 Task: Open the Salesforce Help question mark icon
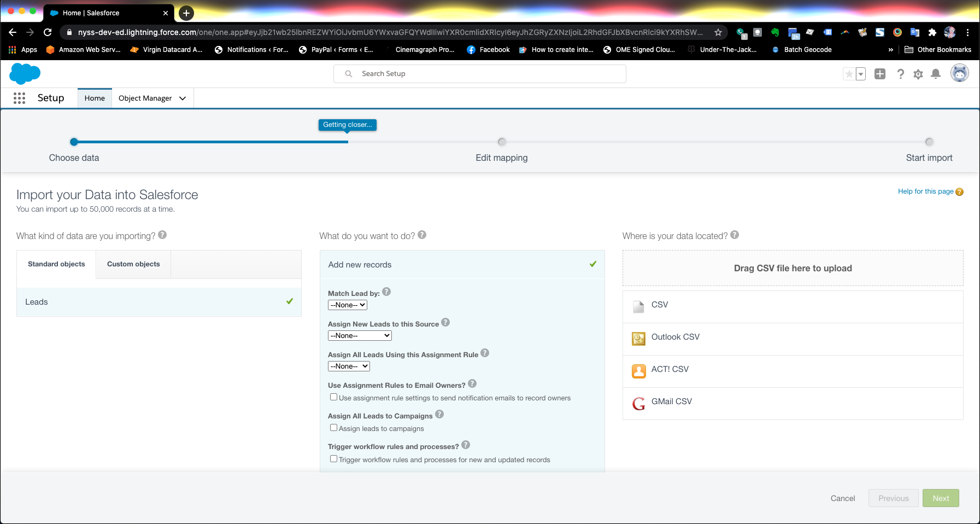[900, 74]
